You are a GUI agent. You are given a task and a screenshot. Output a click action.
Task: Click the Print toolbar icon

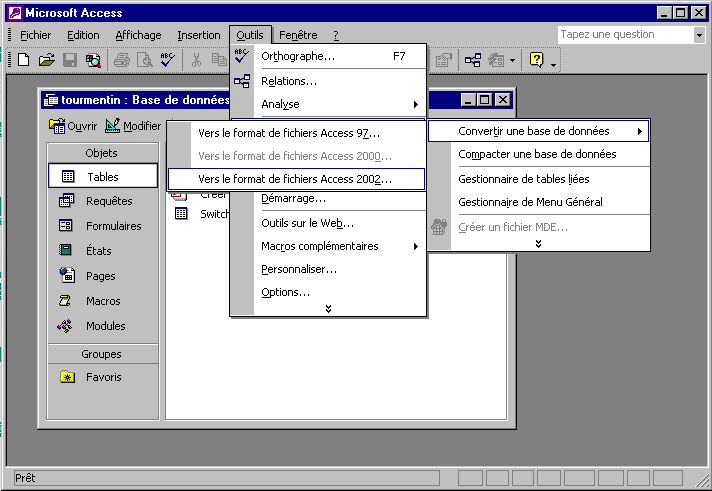[x=122, y=60]
